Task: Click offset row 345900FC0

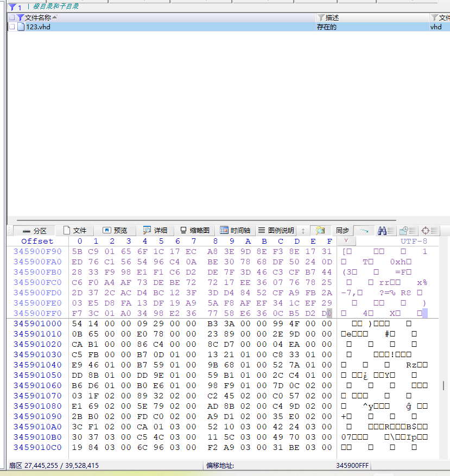Action: coord(37,282)
